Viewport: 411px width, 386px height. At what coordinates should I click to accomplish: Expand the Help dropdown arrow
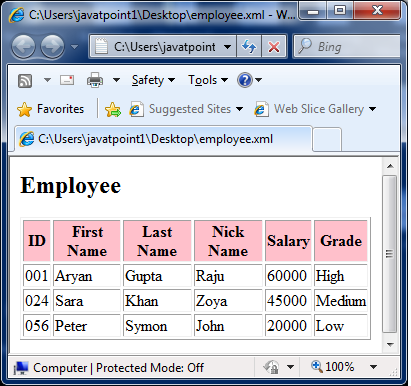tap(258, 80)
